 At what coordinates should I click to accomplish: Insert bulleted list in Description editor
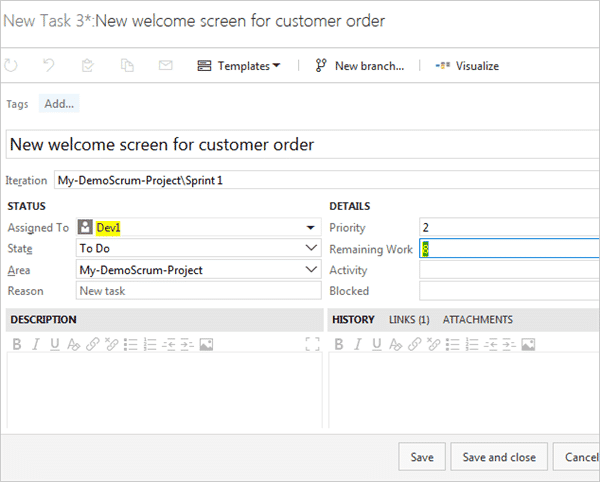click(x=130, y=344)
